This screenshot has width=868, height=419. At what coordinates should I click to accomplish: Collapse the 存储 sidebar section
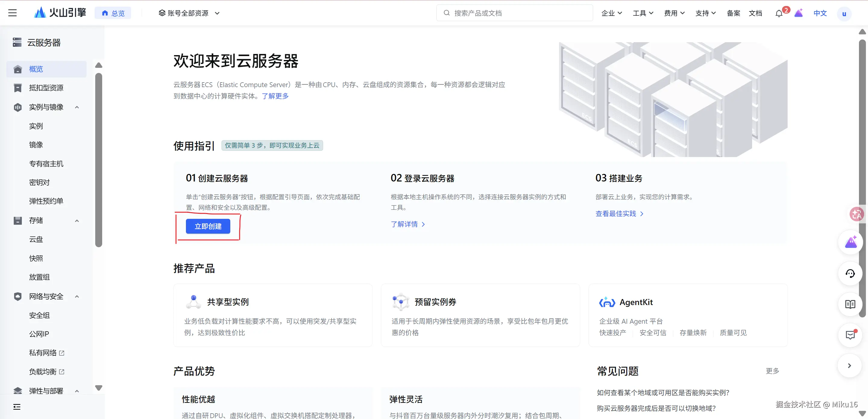[77, 221]
